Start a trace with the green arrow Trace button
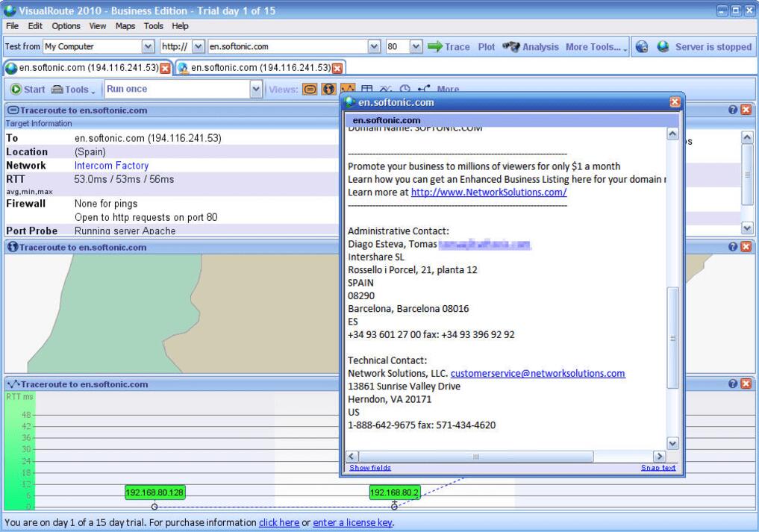The image size is (759, 532). point(449,47)
